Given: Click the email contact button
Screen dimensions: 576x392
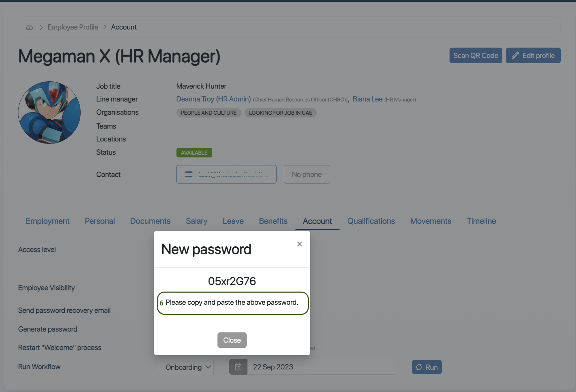Looking at the screenshot, I should 226,174.
